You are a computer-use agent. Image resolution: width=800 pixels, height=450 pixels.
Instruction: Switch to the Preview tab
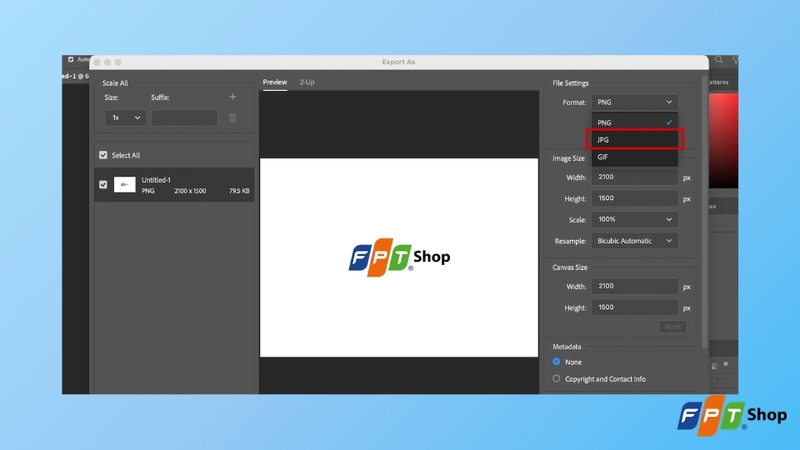pyautogui.click(x=275, y=82)
